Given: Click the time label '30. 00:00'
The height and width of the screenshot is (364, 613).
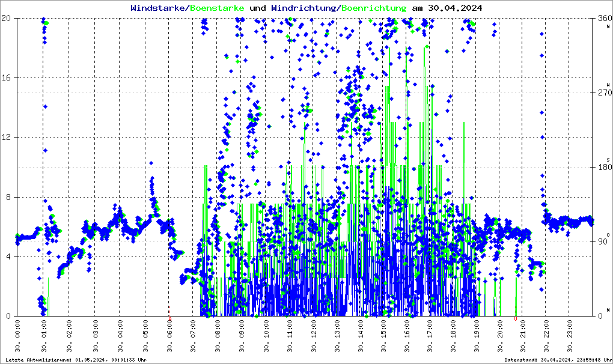Looking at the screenshot, I should click(17, 336).
